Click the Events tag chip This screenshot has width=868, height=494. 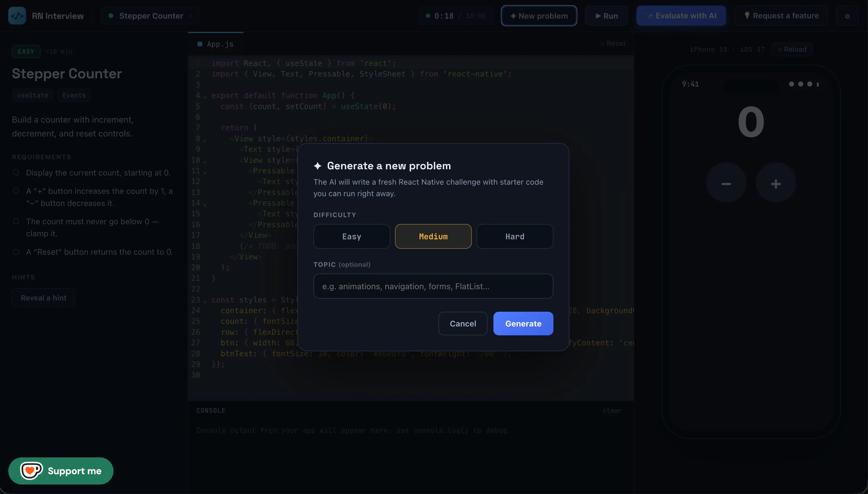point(74,95)
